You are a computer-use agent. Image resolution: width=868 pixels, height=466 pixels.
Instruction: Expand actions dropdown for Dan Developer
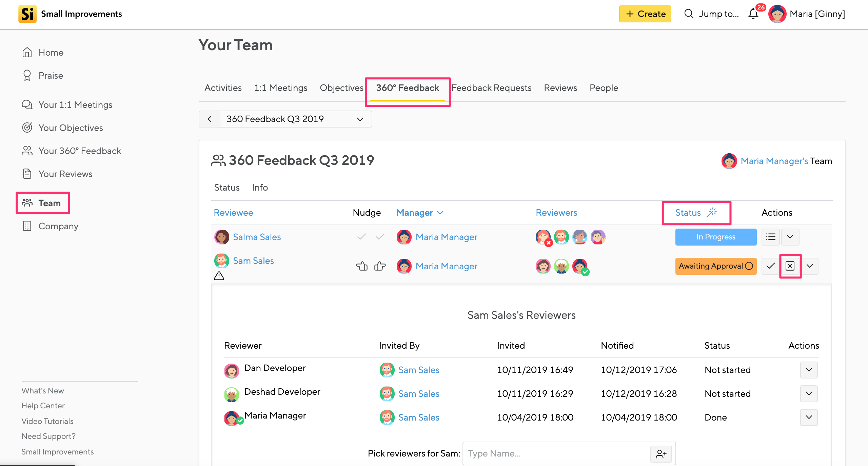(x=809, y=370)
